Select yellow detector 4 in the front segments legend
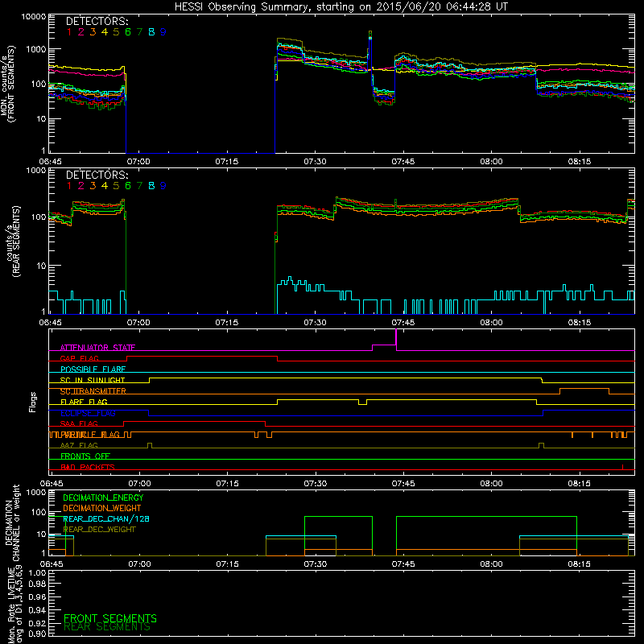Viewport: 644px width, 644px height. [105, 32]
